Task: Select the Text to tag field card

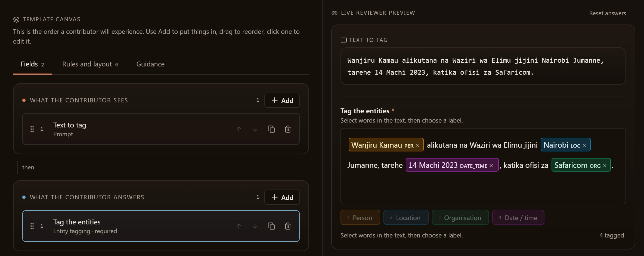Action: click(x=161, y=129)
